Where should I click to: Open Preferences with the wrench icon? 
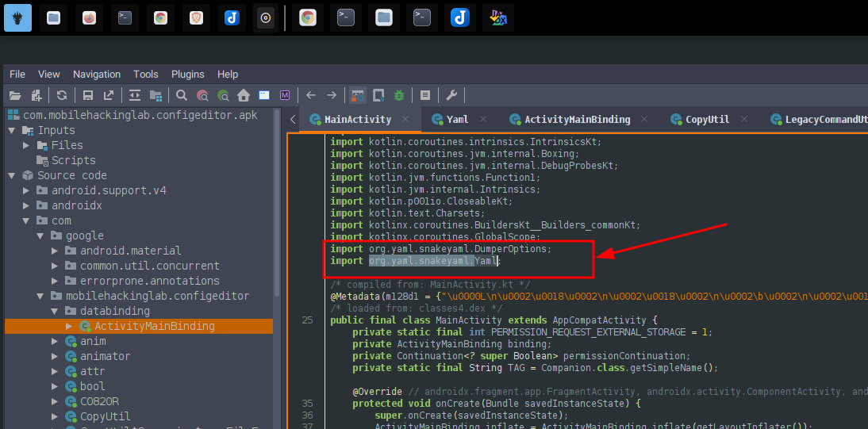coord(451,95)
